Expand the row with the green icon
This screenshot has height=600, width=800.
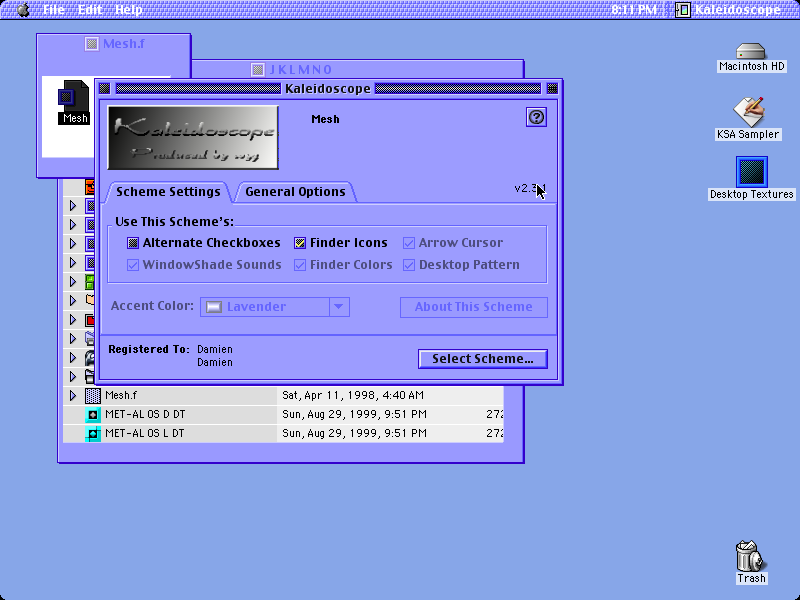tap(73, 282)
